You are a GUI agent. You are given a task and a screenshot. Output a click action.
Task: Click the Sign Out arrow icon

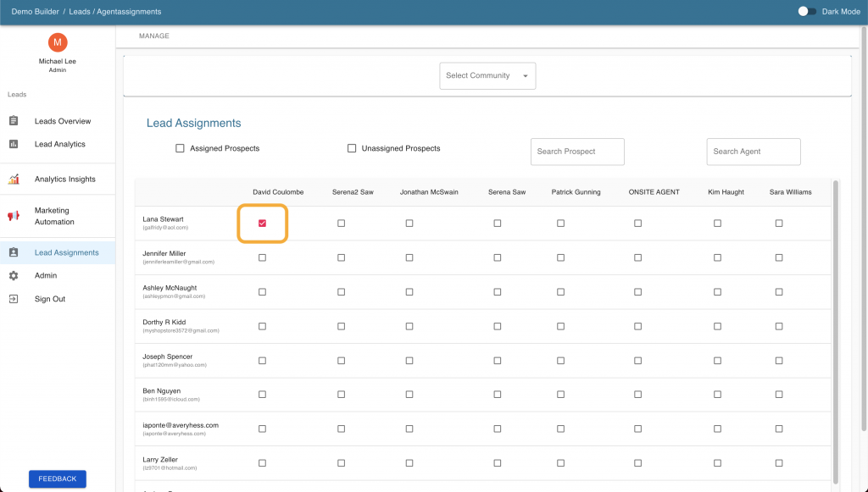(x=14, y=299)
